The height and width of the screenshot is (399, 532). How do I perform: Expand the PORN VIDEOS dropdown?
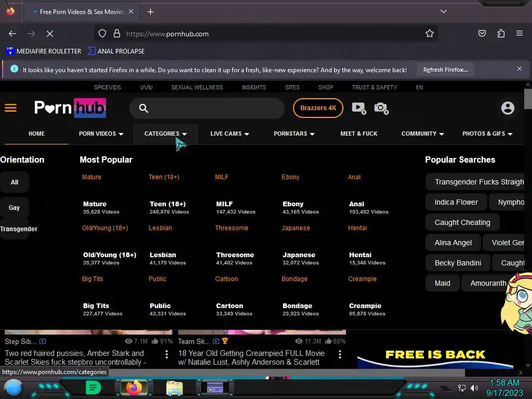tap(101, 134)
